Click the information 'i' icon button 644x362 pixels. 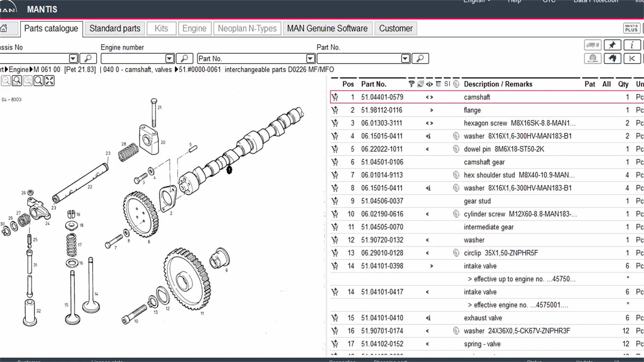[632, 45]
